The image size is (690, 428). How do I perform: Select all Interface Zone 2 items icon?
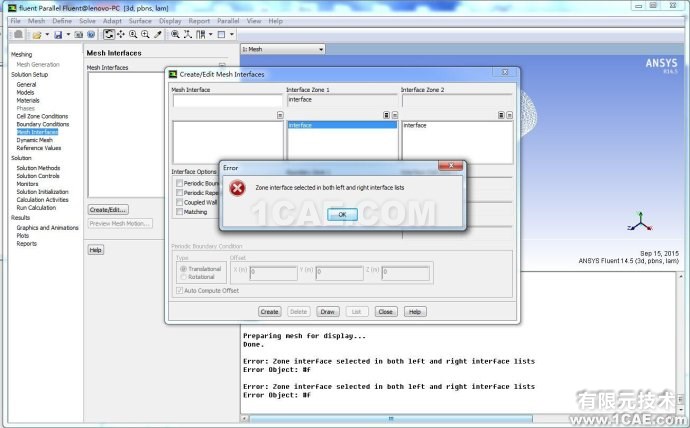coord(501,115)
